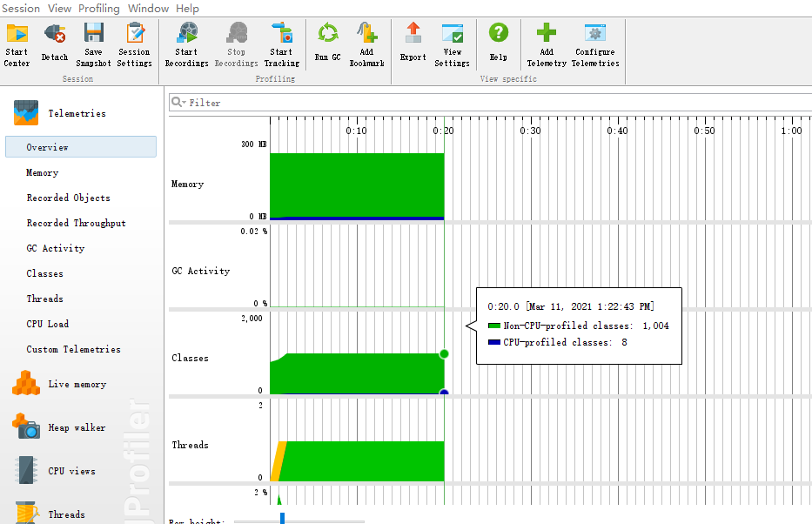Select Threads under Telemetries

(x=45, y=299)
